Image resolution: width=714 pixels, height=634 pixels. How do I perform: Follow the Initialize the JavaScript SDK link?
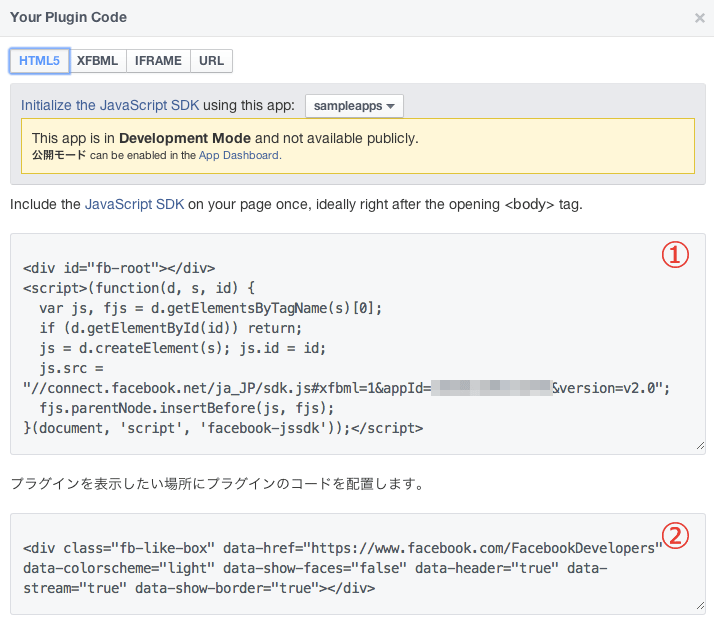coord(110,105)
